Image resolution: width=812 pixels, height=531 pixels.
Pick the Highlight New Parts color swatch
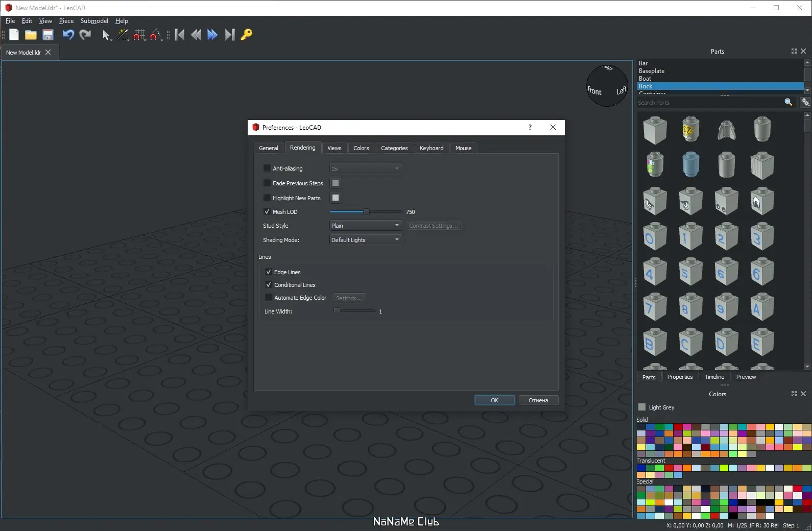coord(336,198)
